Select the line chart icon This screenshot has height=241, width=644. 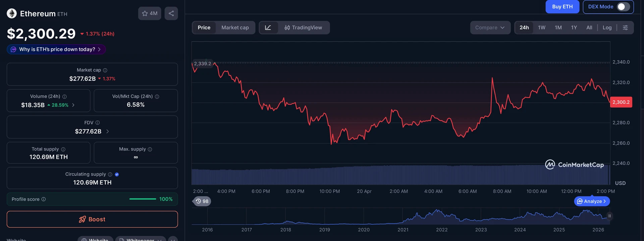tap(268, 27)
